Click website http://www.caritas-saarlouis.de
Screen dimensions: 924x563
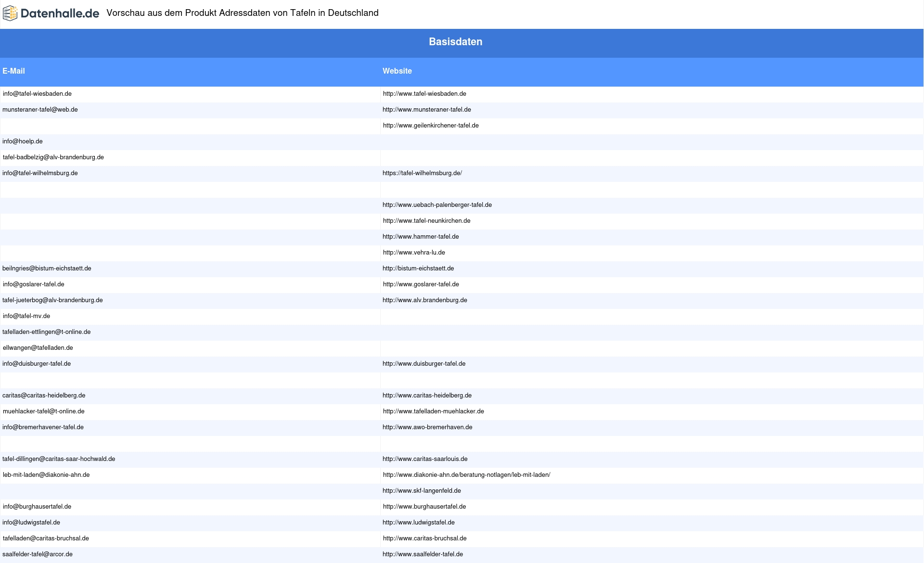pos(425,459)
